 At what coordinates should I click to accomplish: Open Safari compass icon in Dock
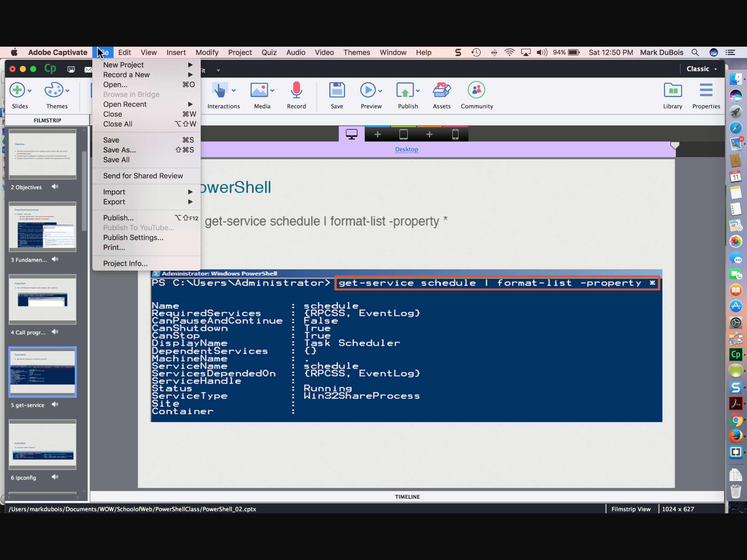(736, 128)
